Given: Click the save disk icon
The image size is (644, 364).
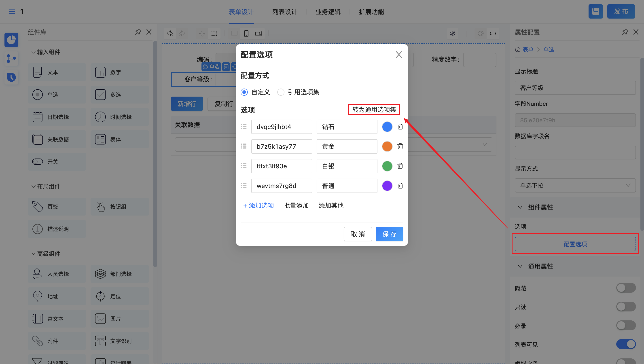Looking at the screenshot, I should 595,11.
